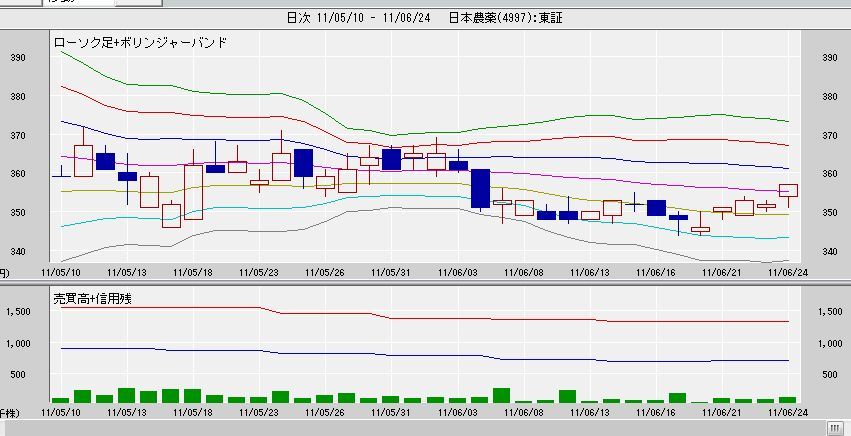Click 11/05/10 date under the volume chart
This screenshot has width=851, height=436.
click(x=61, y=413)
